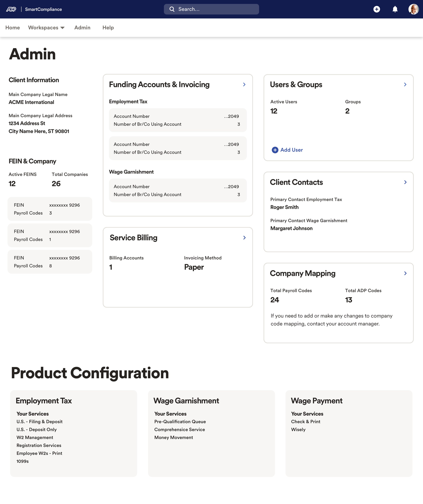Click the search magnifier icon
423x504 pixels.
coord(172,9)
